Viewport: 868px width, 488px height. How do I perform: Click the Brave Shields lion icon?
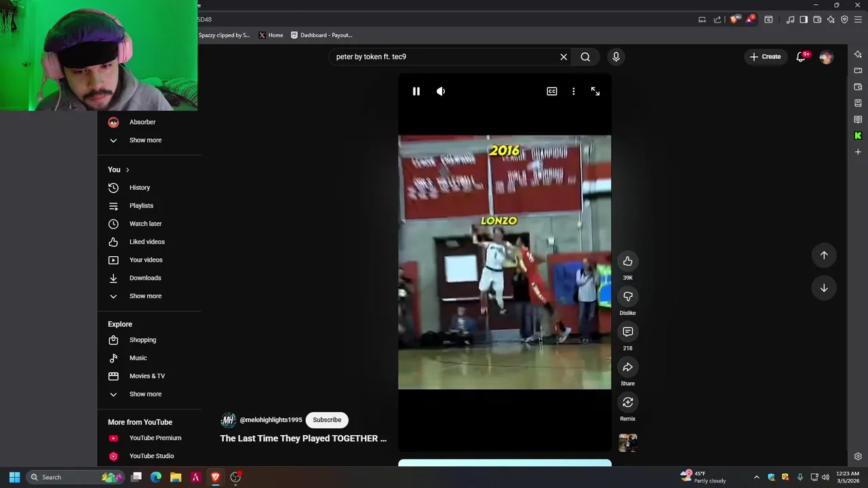(x=734, y=20)
